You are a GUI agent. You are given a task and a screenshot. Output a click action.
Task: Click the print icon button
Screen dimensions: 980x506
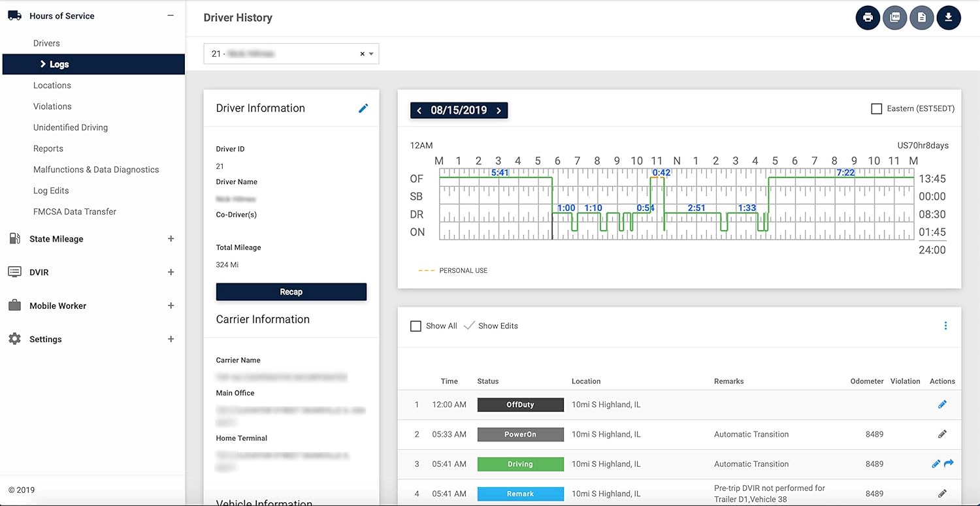click(x=868, y=18)
